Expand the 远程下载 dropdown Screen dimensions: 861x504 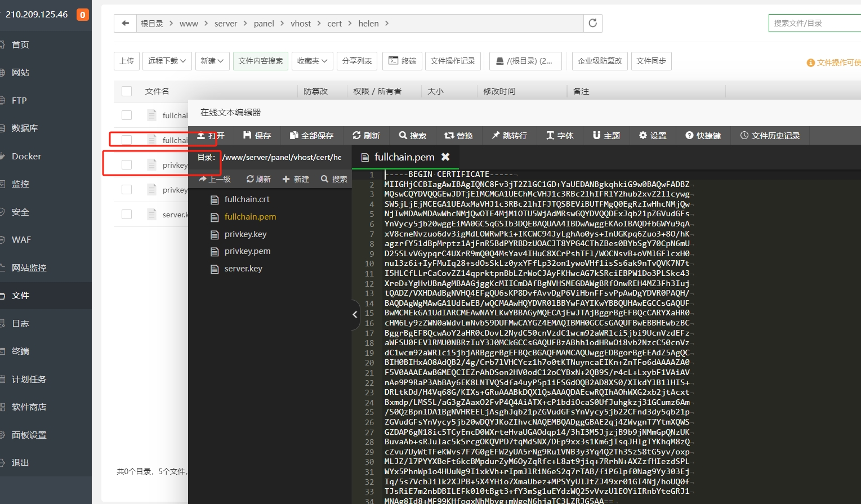(x=167, y=61)
